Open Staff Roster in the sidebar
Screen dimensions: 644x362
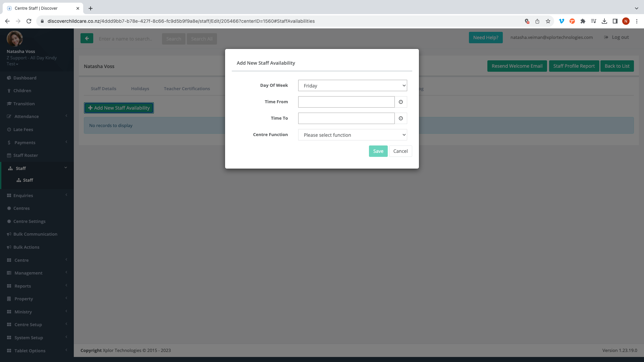[x=25, y=155]
